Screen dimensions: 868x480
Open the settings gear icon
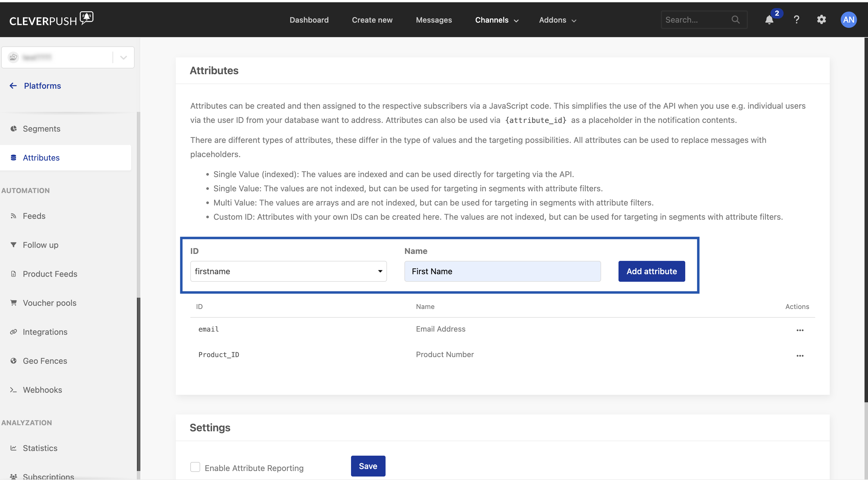click(822, 20)
